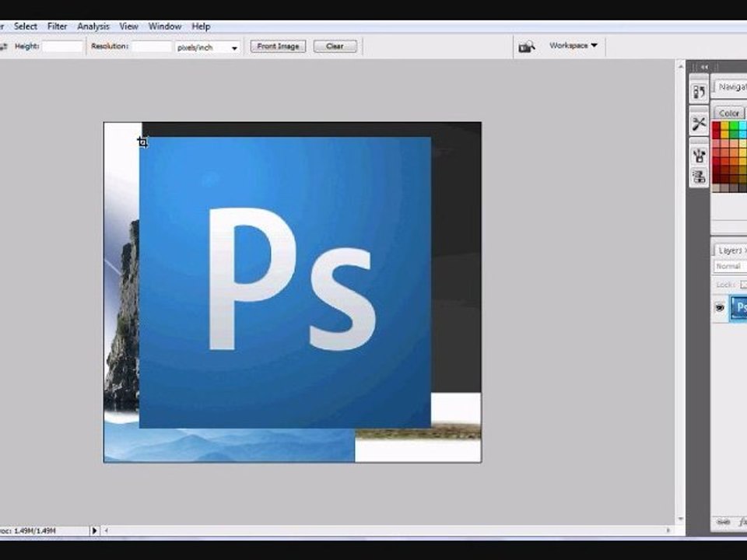Click vertical scrollbar up arrow
Viewport: 747px width, 560px height.
click(681, 65)
